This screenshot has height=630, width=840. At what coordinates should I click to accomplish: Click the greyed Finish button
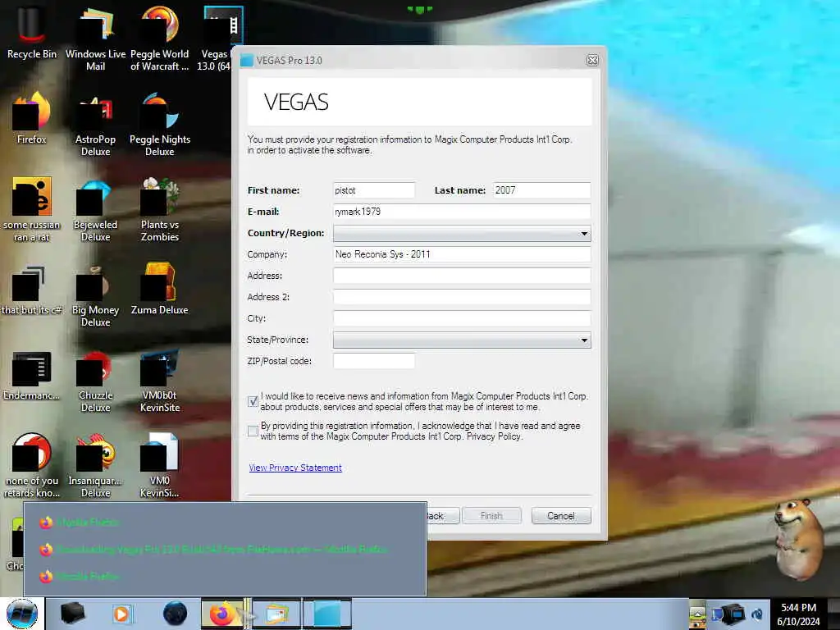click(x=491, y=516)
